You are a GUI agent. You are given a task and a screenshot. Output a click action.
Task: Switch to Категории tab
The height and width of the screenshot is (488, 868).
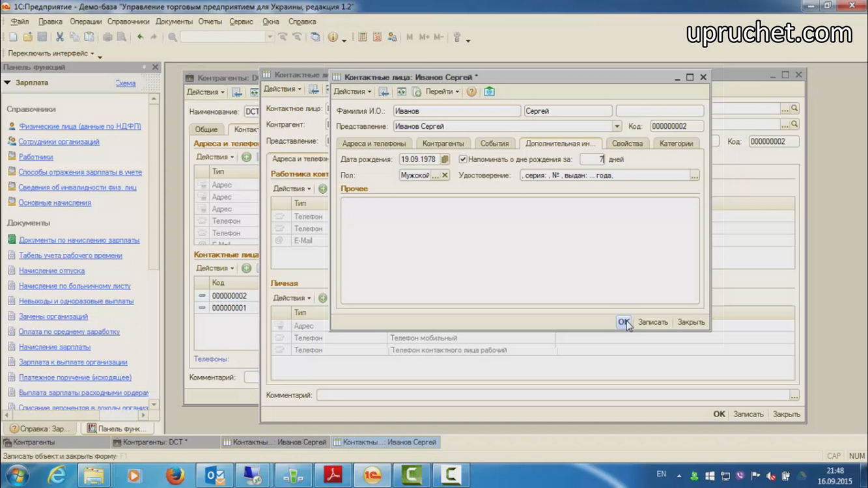pyautogui.click(x=676, y=143)
